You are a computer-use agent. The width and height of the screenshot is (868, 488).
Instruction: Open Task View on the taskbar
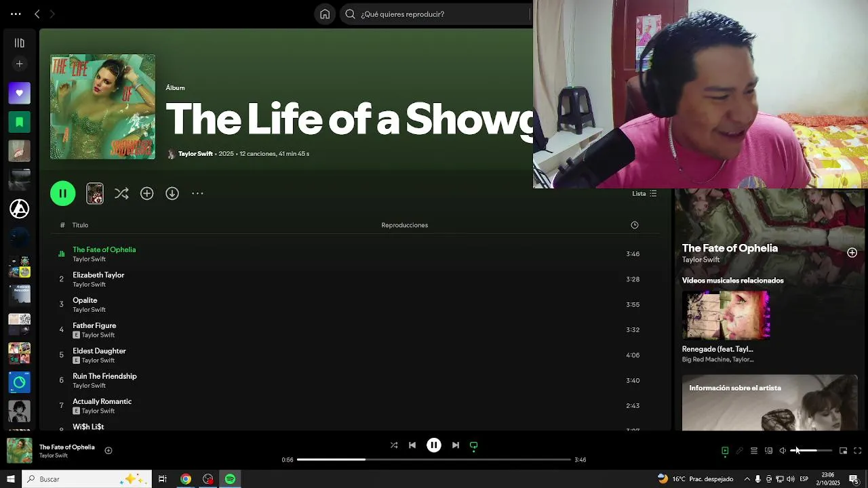click(x=163, y=479)
